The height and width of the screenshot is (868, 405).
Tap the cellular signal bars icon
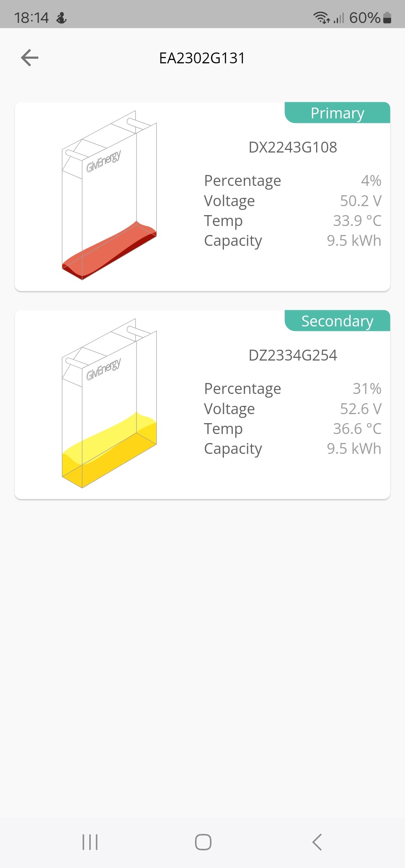pyautogui.click(x=339, y=18)
